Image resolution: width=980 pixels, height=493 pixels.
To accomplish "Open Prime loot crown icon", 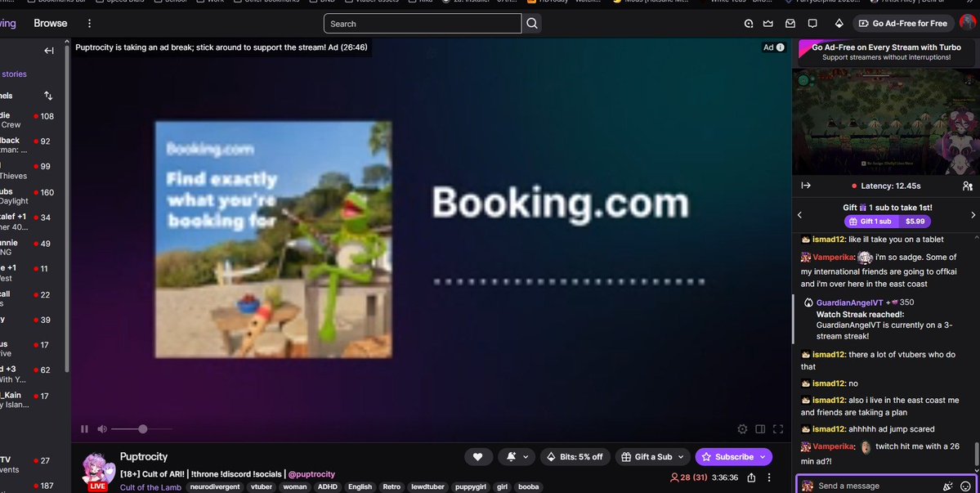I will pyautogui.click(x=768, y=23).
